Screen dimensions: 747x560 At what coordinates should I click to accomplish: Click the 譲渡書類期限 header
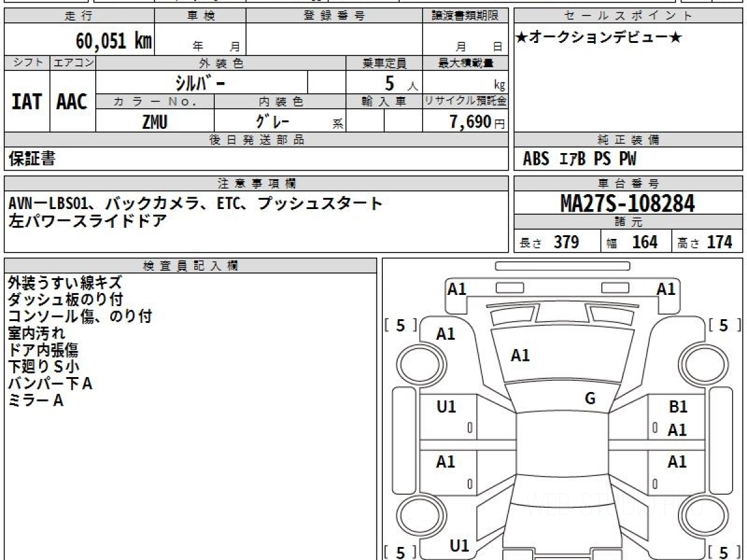pos(465,16)
